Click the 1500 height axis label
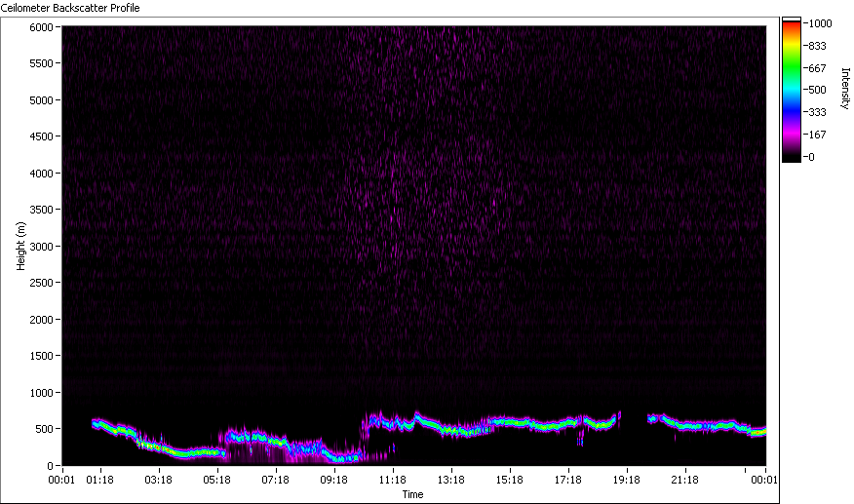Screen dimensions: 854x504 (x=41, y=355)
